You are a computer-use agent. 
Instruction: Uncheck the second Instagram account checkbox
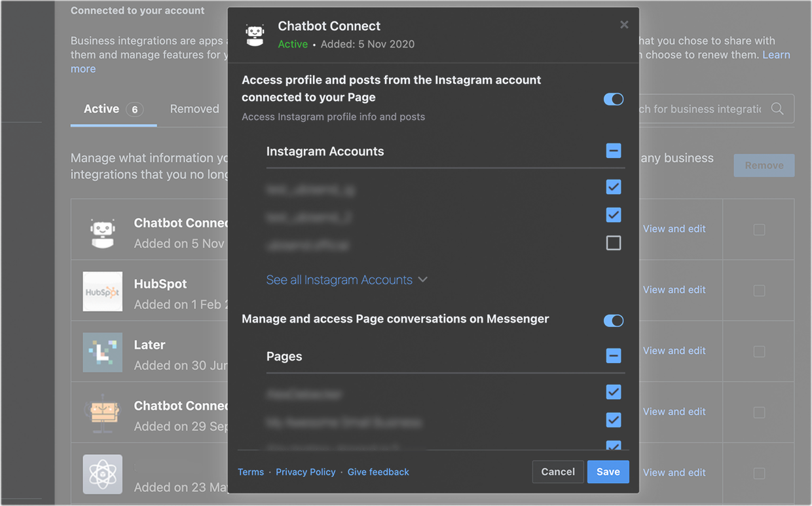(x=614, y=215)
